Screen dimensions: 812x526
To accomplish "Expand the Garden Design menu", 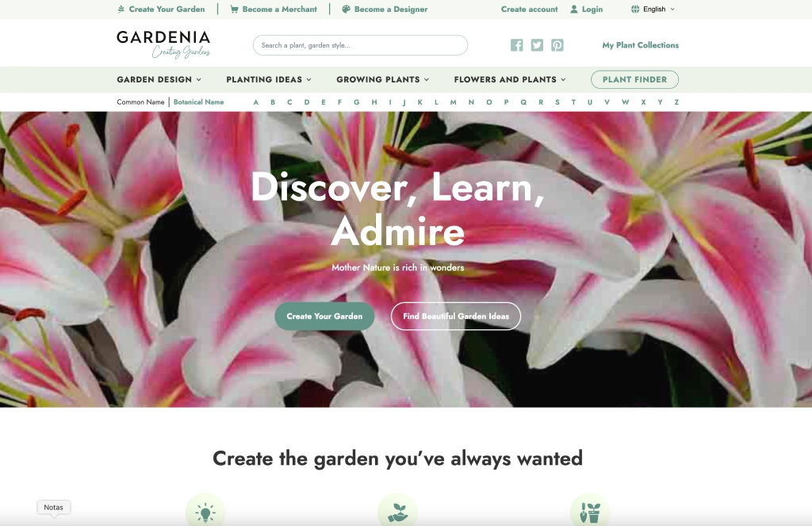I will pyautogui.click(x=159, y=79).
